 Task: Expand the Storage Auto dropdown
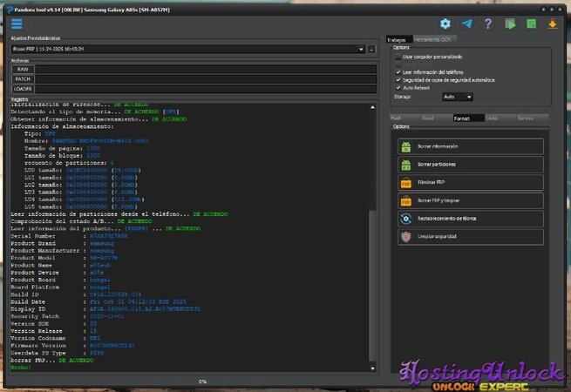[x=458, y=97]
